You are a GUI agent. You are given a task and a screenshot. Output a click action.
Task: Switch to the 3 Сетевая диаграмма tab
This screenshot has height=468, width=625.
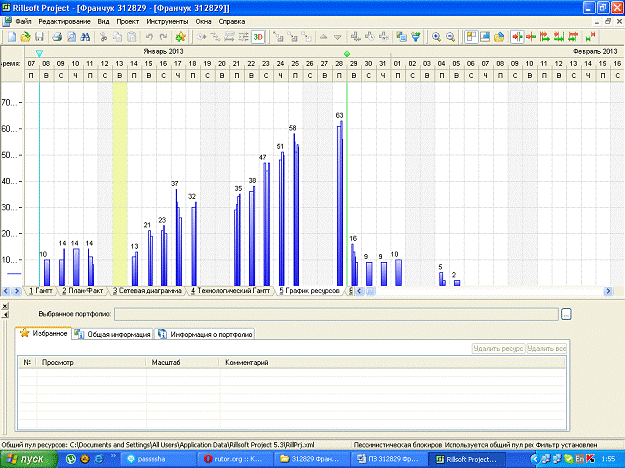click(148, 291)
